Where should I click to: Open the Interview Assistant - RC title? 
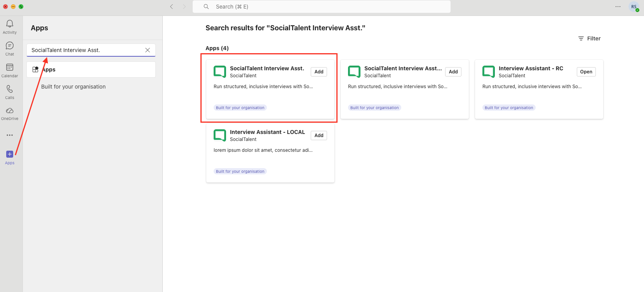point(531,68)
